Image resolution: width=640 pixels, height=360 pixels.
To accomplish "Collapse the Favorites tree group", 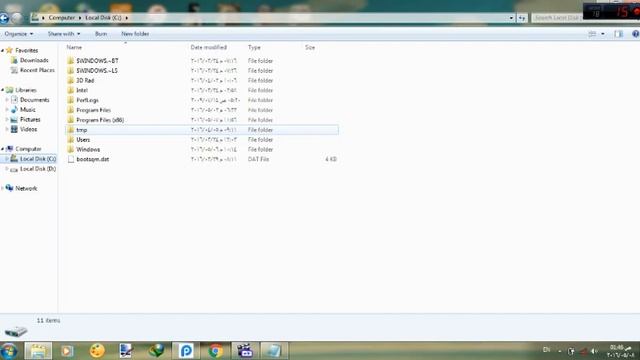I will [3, 50].
